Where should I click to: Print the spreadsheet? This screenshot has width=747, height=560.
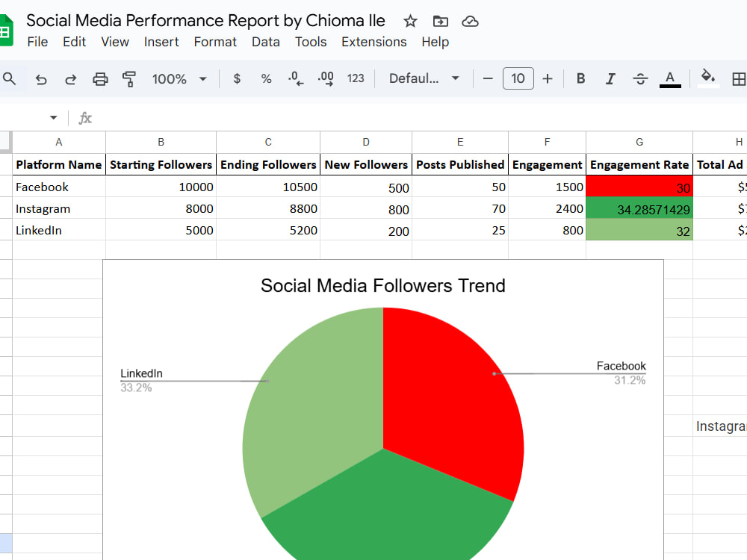click(x=100, y=78)
